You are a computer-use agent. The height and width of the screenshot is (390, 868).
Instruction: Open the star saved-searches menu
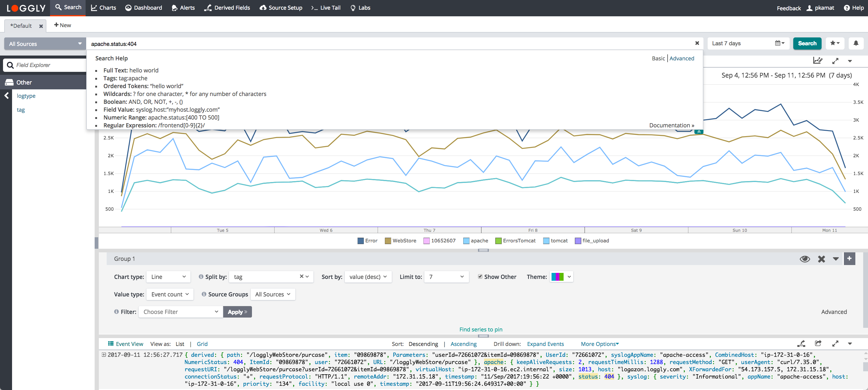835,43
